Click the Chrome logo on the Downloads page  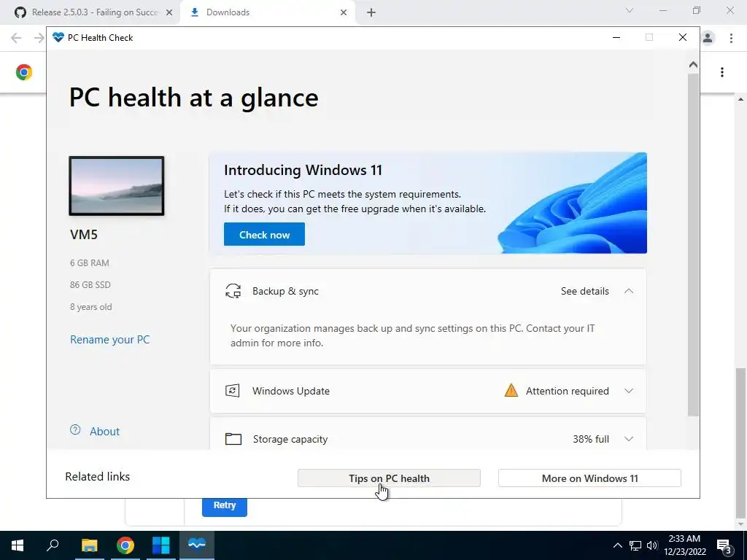click(24, 72)
